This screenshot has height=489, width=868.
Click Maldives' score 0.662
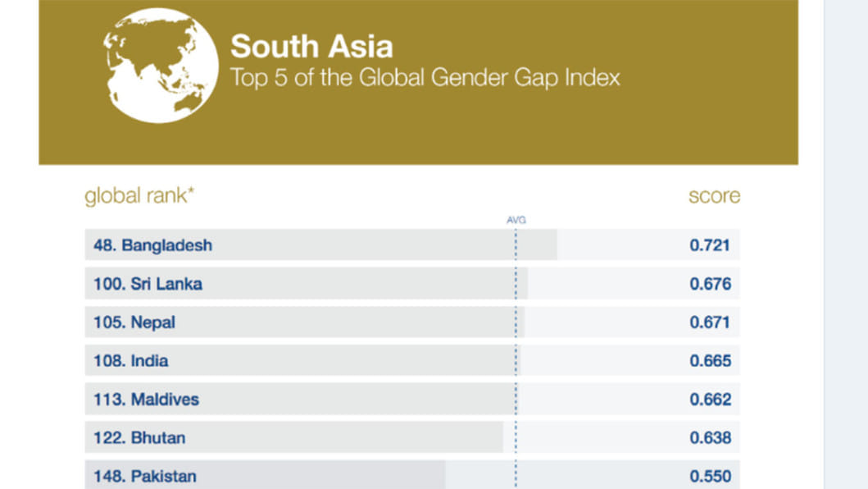710,400
